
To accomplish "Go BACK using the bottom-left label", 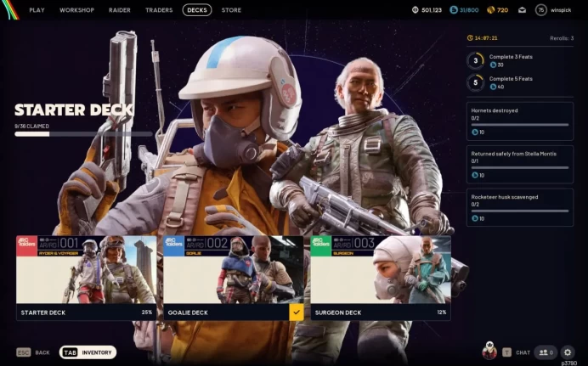I will click(42, 352).
